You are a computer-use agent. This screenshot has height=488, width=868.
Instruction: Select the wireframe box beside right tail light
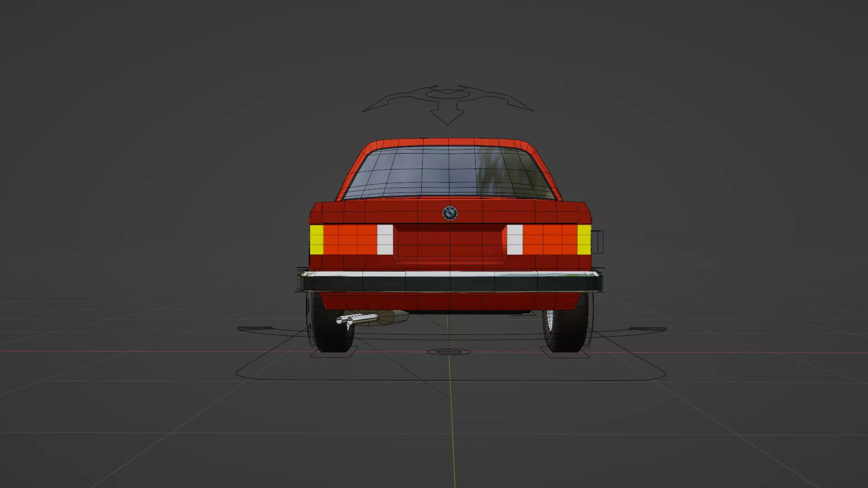pyautogui.click(x=597, y=241)
